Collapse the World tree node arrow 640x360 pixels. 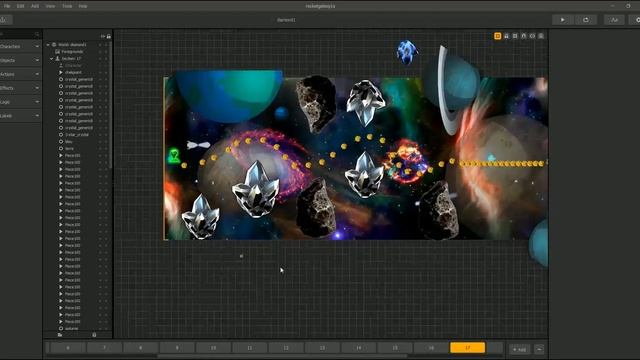coord(48,44)
